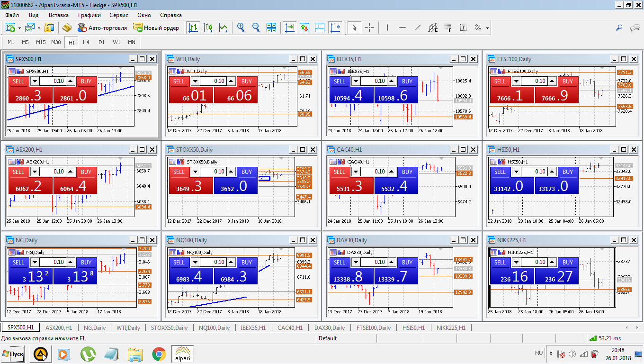Open the Графики menu
This screenshot has width=644, height=364.
[89, 15]
